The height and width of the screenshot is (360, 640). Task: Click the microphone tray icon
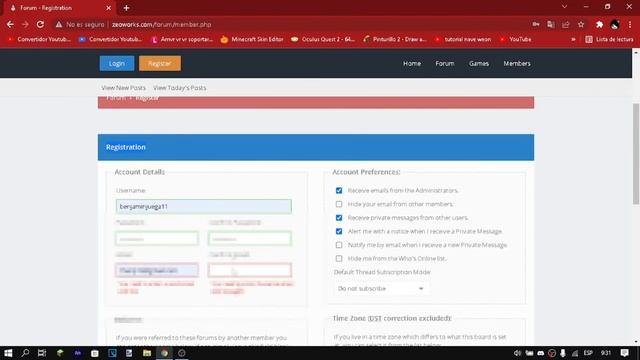click(x=563, y=353)
